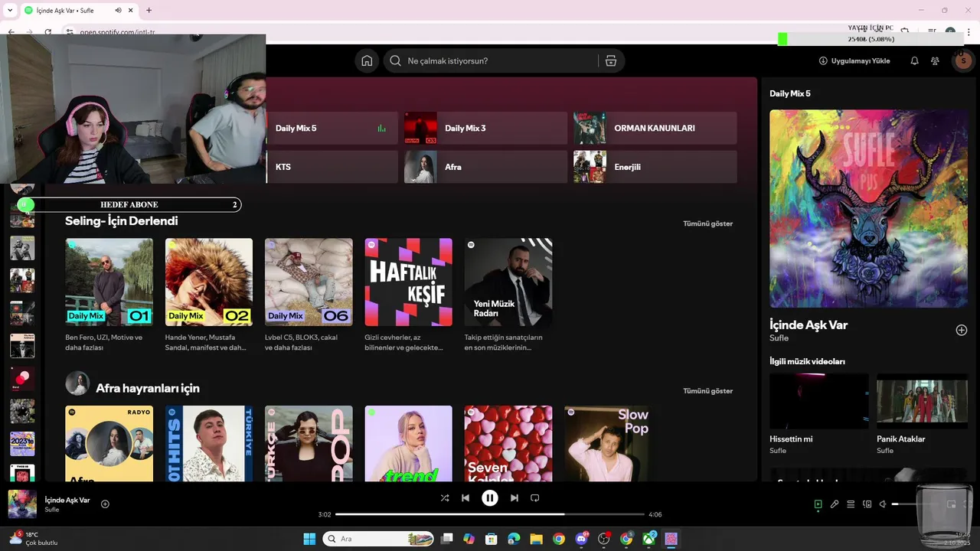
Task: Show all for Seling- İçin Derlendi
Action: coord(707,223)
